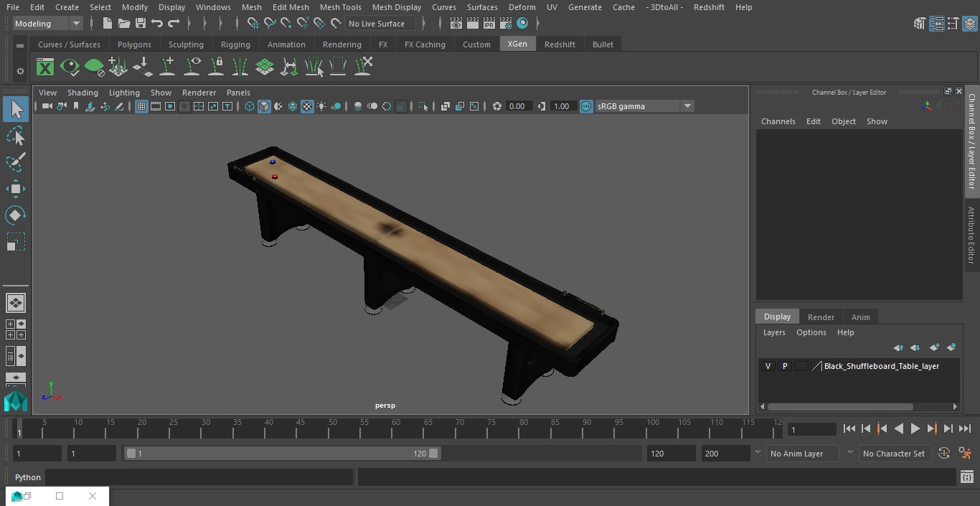The image size is (980, 506).
Task: Click the guide visibility eye icon
Action: click(192, 67)
